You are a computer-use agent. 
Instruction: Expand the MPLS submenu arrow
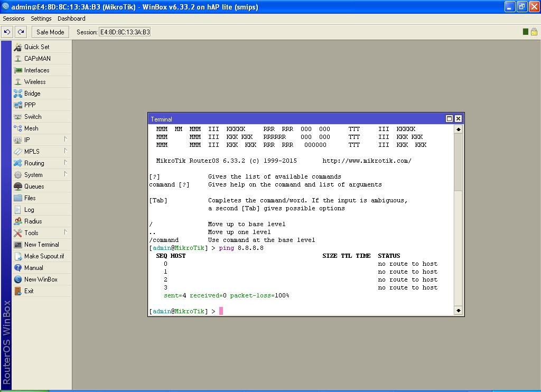click(x=66, y=151)
